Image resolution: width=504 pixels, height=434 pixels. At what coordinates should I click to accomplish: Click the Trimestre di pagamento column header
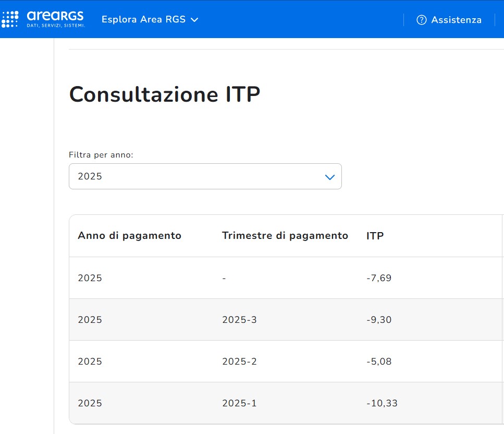click(x=285, y=236)
